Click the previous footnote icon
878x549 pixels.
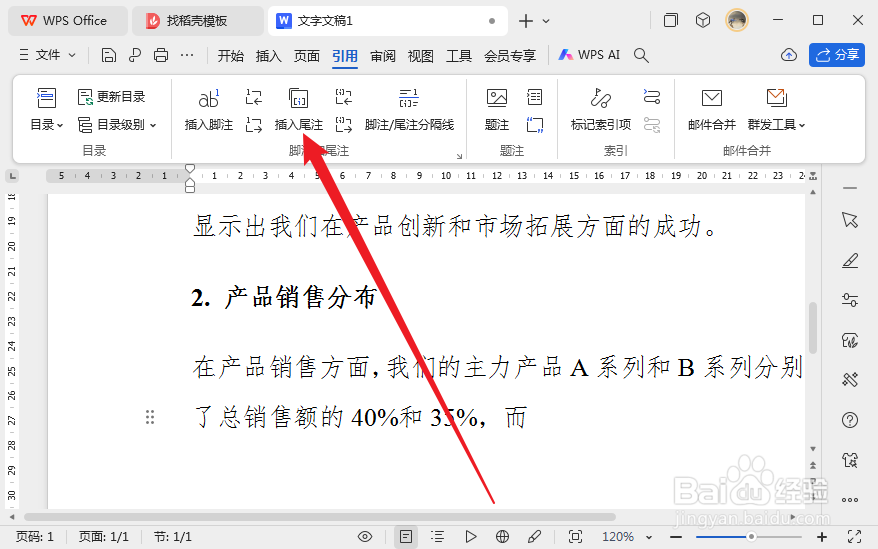(x=254, y=97)
